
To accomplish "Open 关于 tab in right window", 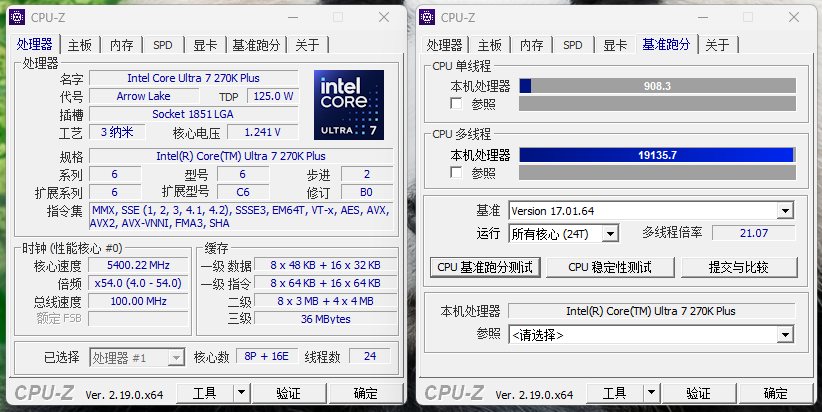I will coord(717,46).
